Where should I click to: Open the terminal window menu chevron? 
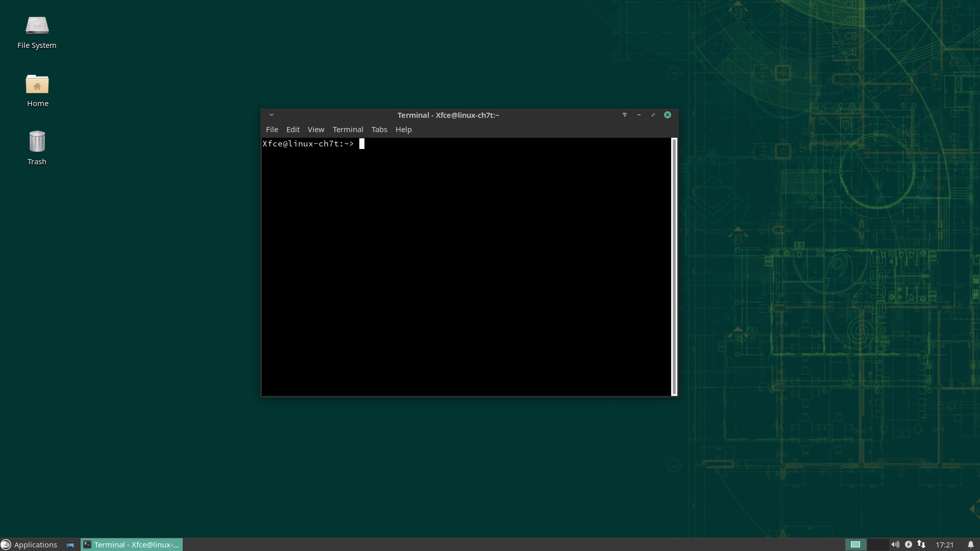[x=272, y=115]
